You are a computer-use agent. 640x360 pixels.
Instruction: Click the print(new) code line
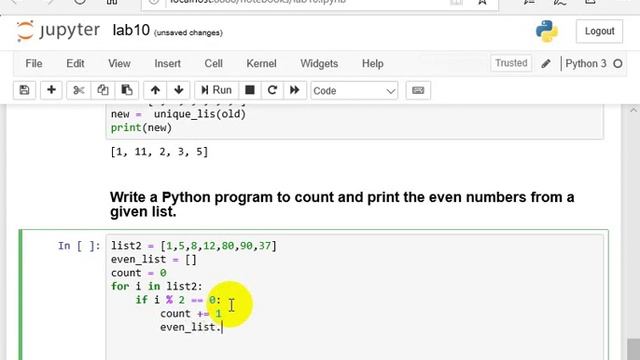pyautogui.click(x=141, y=127)
